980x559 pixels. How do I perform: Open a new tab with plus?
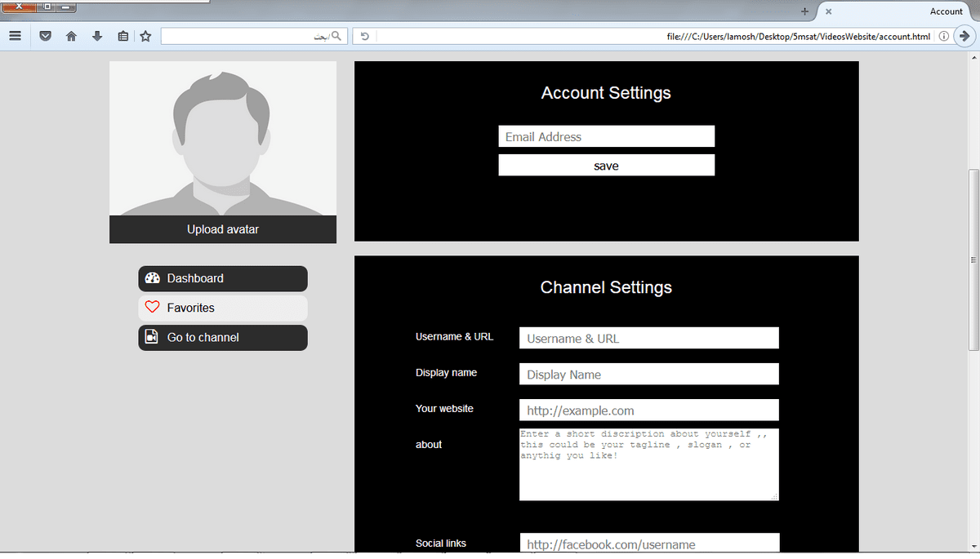[x=804, y=11]
